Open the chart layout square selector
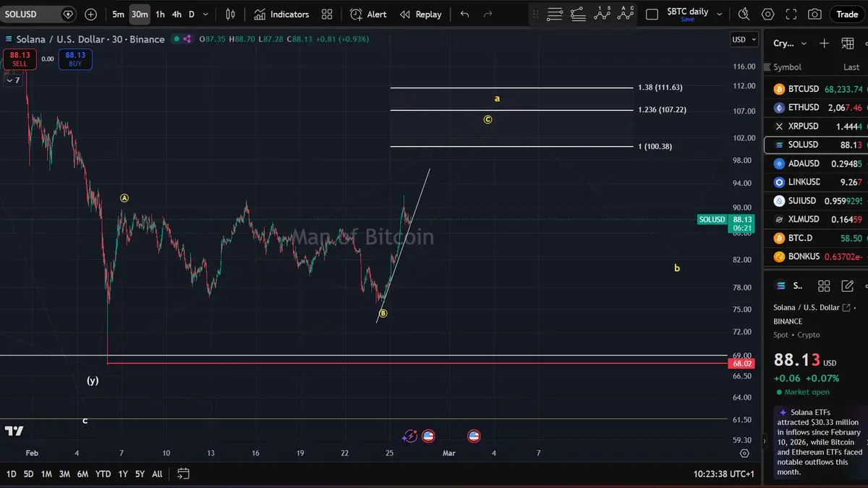This screenshot has width=868, height=488. click(652, 14)
